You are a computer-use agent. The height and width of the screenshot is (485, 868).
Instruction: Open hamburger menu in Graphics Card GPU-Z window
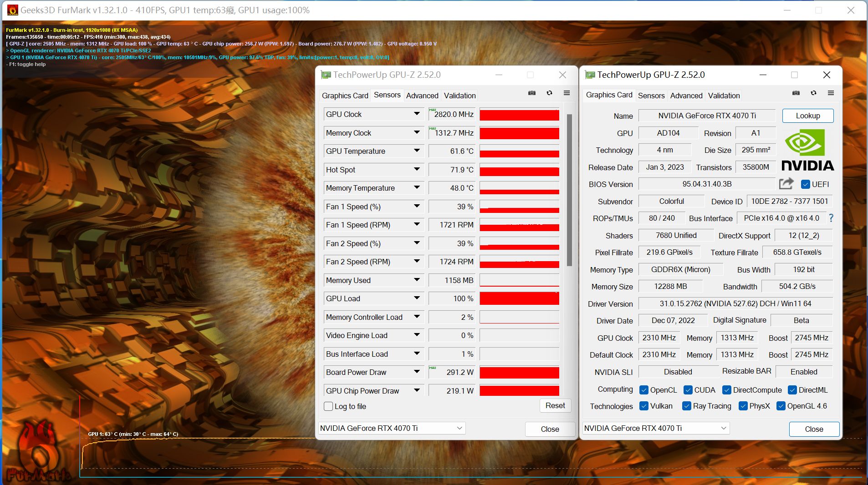tap(831, 93)
